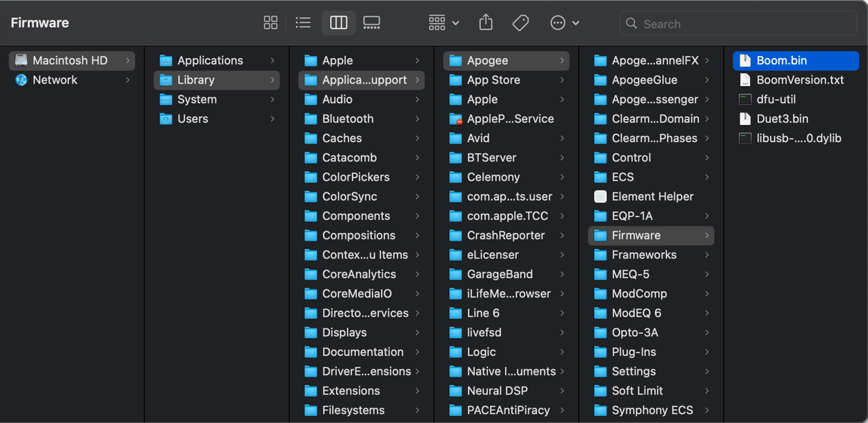Open the More actions menu
The height and width of the screenshot is (423, 868).
tap(564, 23)
